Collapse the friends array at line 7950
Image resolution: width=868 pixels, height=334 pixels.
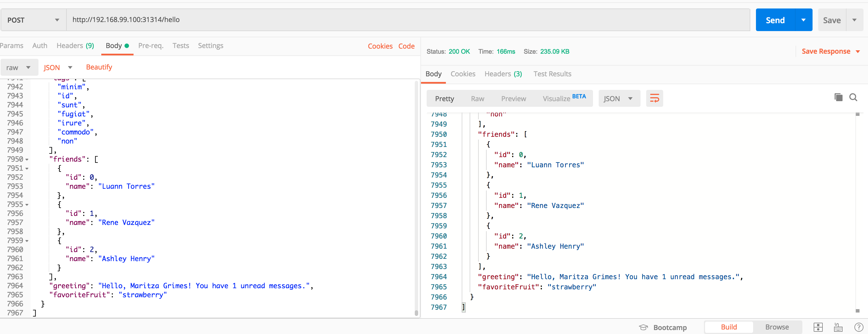point(27,159)
